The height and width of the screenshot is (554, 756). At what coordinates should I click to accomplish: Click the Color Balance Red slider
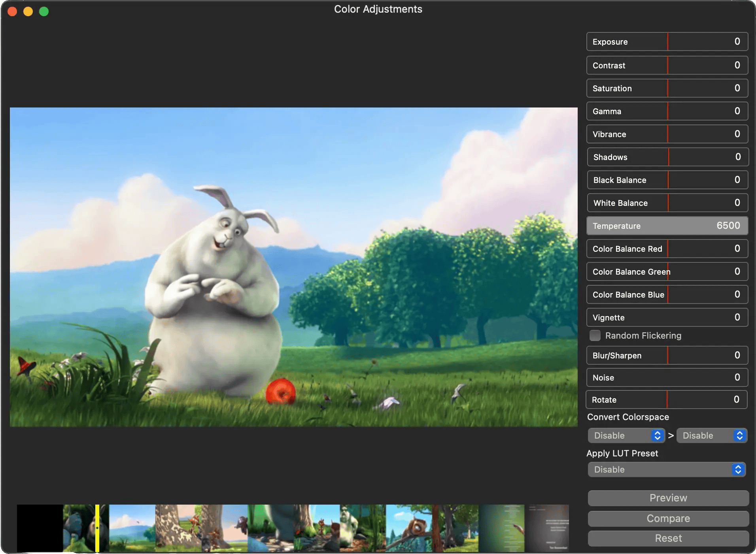click(x=667, y=249)
